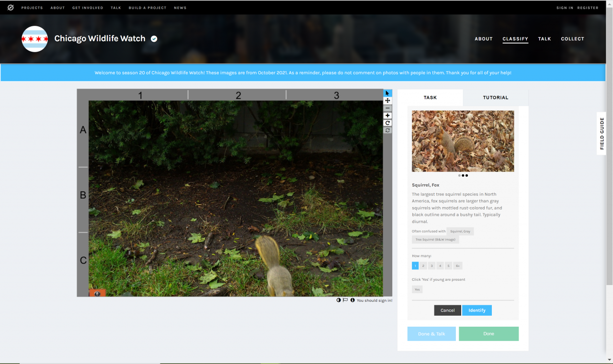Click the Sign In link
The width and height of the screenshot is (613, 364).
[565, 8]
